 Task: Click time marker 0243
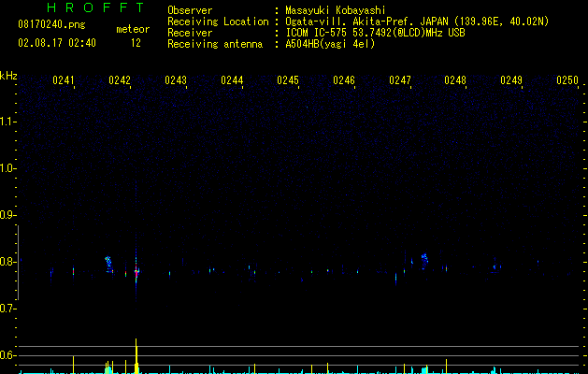click(x=176, y=80)
